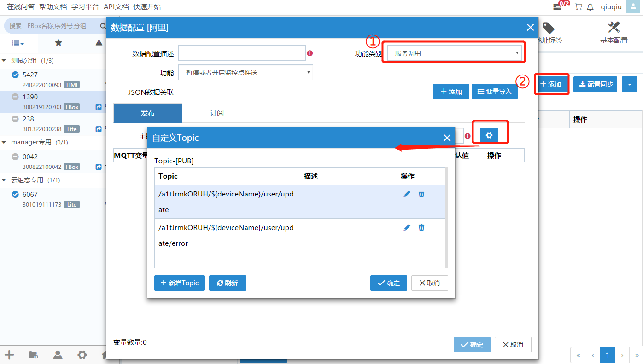The width and height of the screenshot is (643, 364).
Task: Open the notifications bell
Action: (x=590, y=7)
